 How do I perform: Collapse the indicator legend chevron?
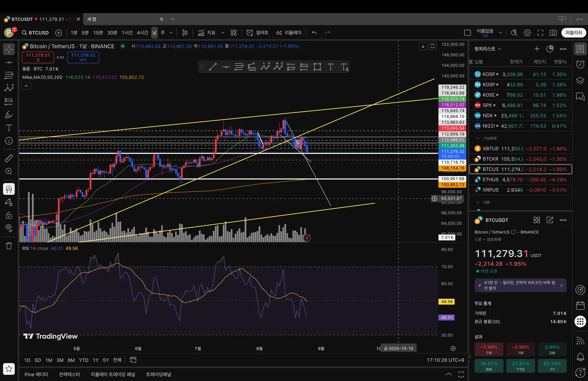26,86
